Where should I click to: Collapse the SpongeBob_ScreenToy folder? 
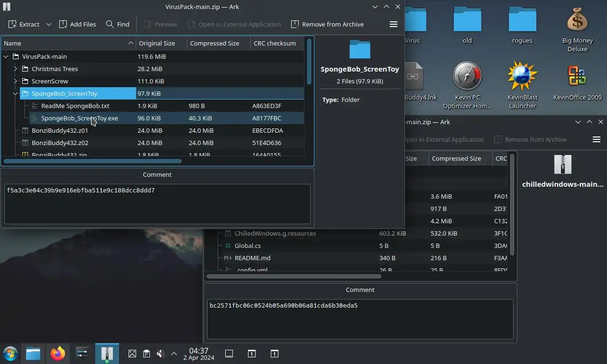tap(15, 93)
